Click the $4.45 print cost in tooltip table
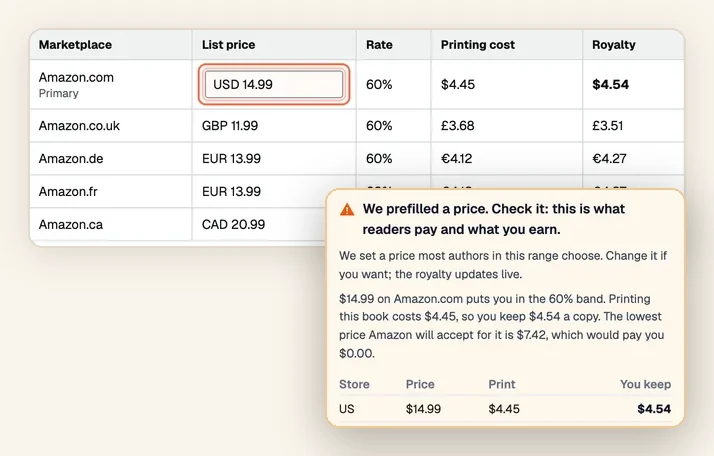 point(504,409)
